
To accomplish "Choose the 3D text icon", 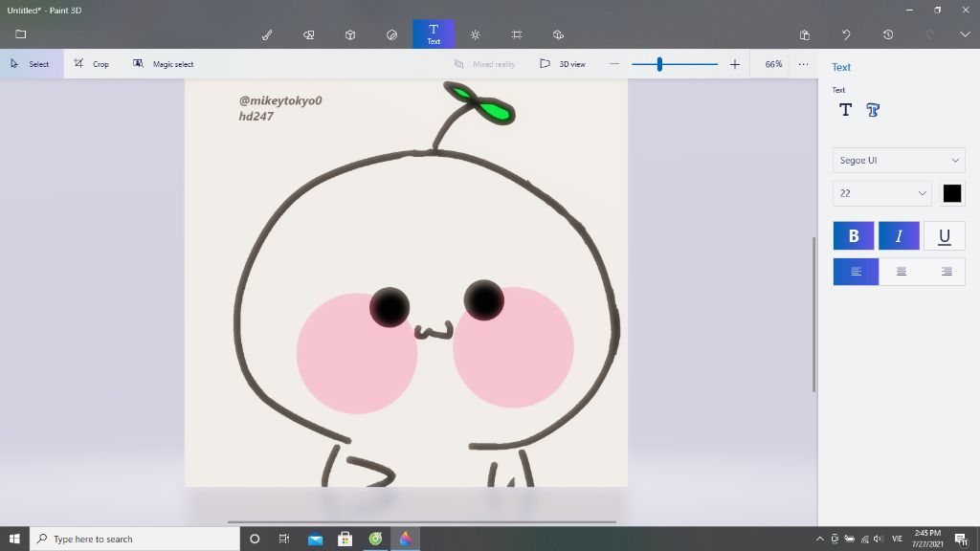I will [873, 110].
